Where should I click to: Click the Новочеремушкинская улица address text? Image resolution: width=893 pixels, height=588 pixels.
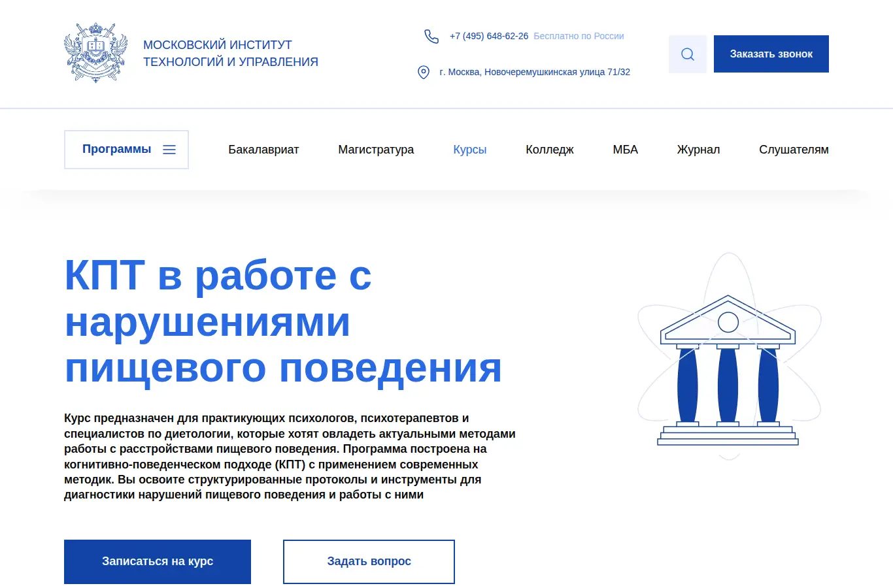535,73
